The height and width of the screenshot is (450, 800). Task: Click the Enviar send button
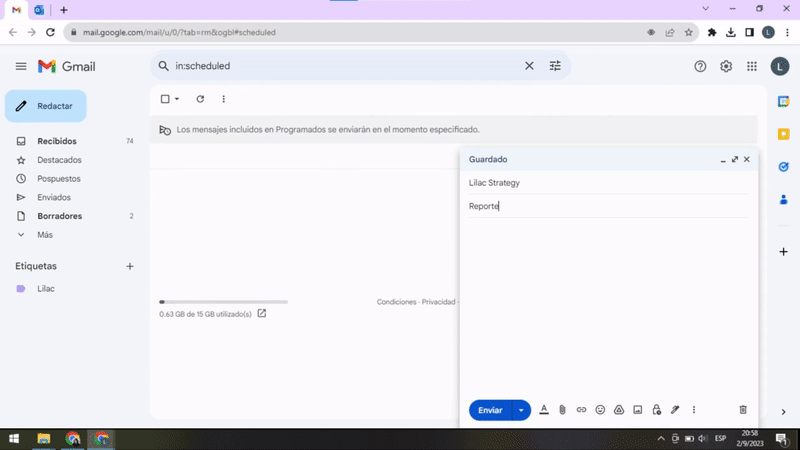point(490,410)
